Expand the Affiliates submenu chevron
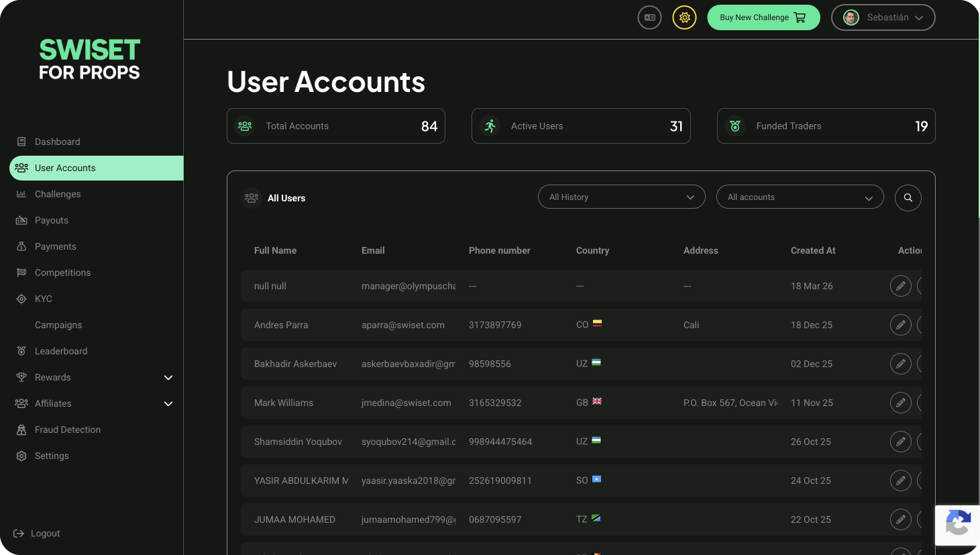 point(168,404)
